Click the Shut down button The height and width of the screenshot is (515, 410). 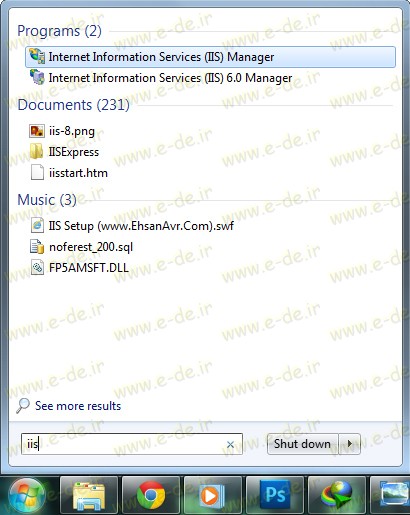click(x=302, y=444)
